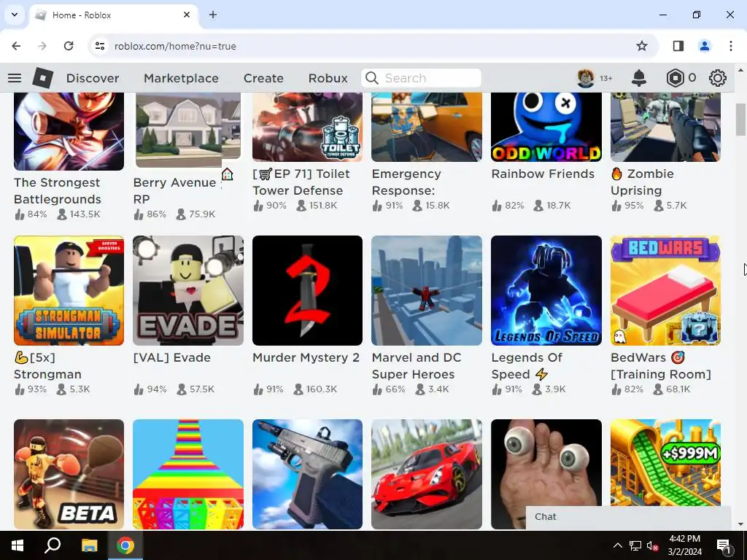This screenshot has width=747, height=560.
Task: Click the Odd World Rainbow Friends thumbnail
Action: click(546, 127)
